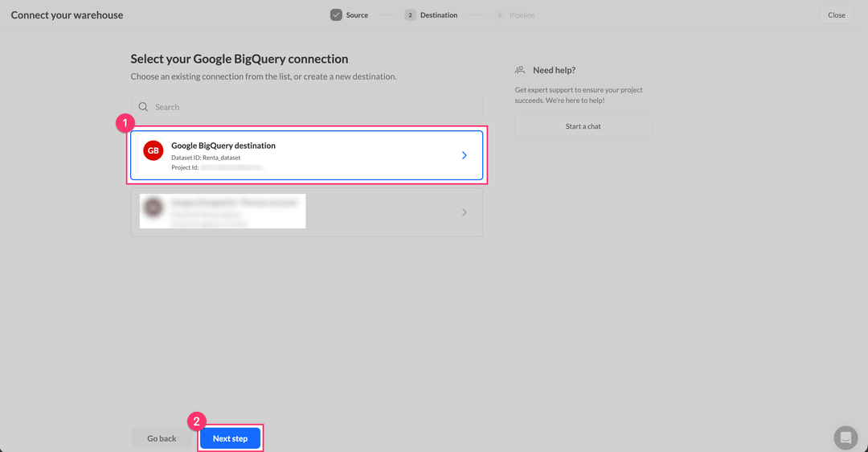
Task: Click 'Select your Google BigQuery connection' heading
Action: (x=240, y=59)
